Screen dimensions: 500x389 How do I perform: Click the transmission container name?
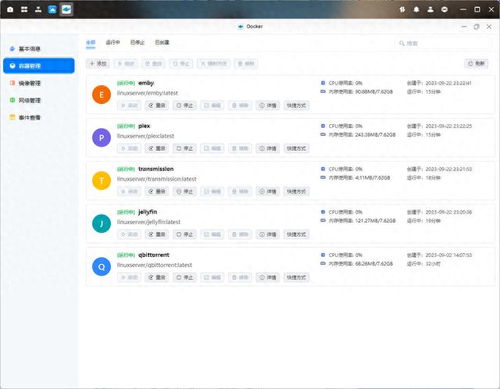click(156, 169)
